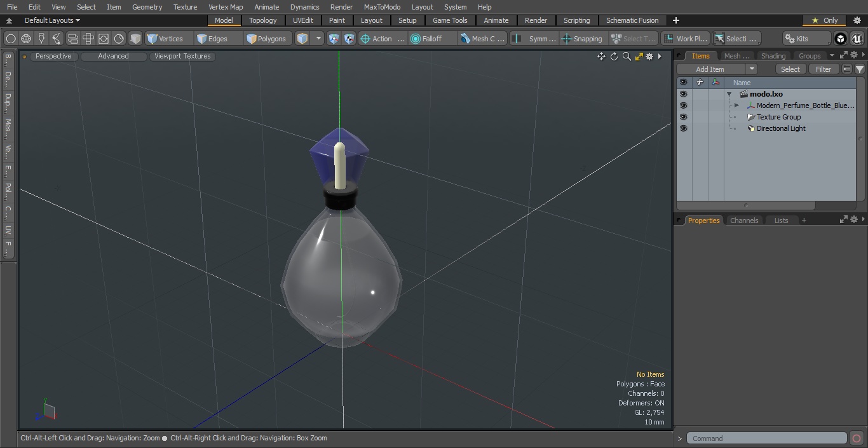Add a new layout tab with plus
Image resolution: width=868 pixels, height=448 pixels.
[675, 20]
